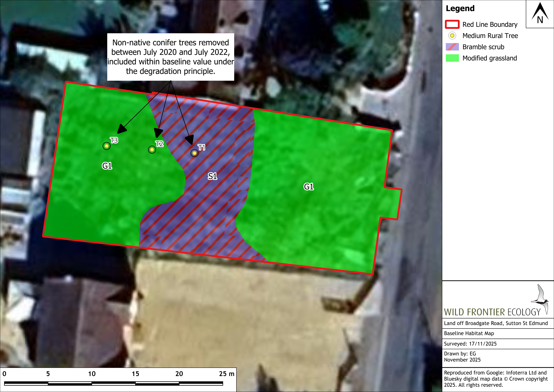Click the Land off Broadgate Road text

coord(496,323)
